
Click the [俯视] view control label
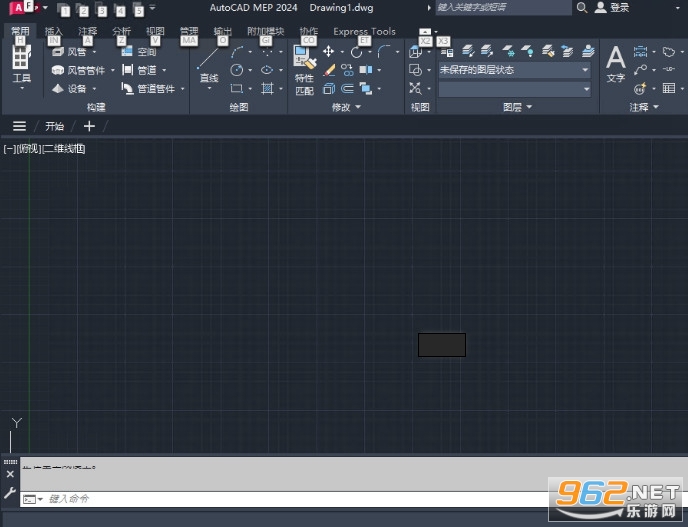click(29, 149)
